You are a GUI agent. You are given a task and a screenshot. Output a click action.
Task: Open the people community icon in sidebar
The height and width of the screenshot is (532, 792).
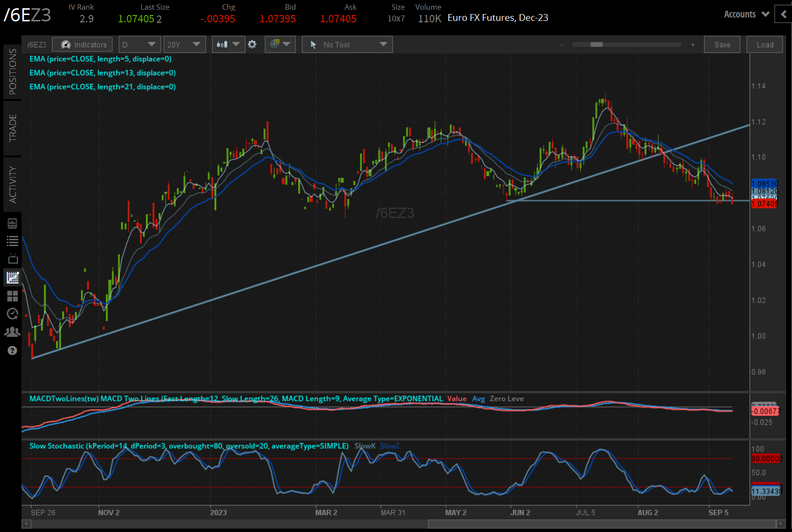pos(13,332)
